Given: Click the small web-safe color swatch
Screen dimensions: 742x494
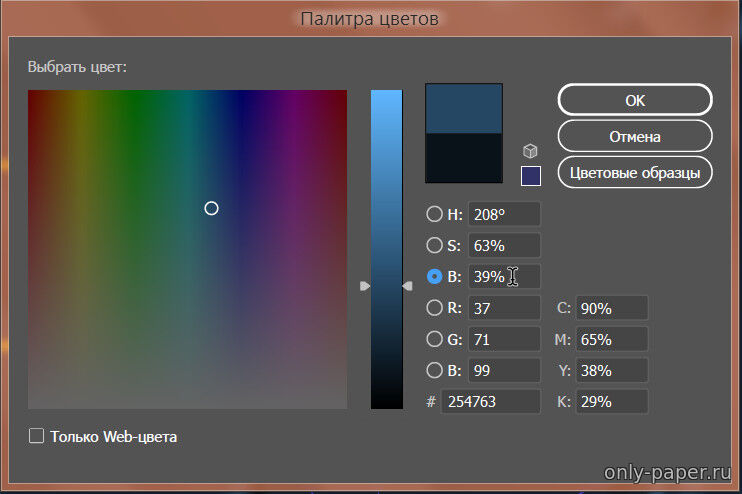Looking at the screenshot, I should pos(530,176).
